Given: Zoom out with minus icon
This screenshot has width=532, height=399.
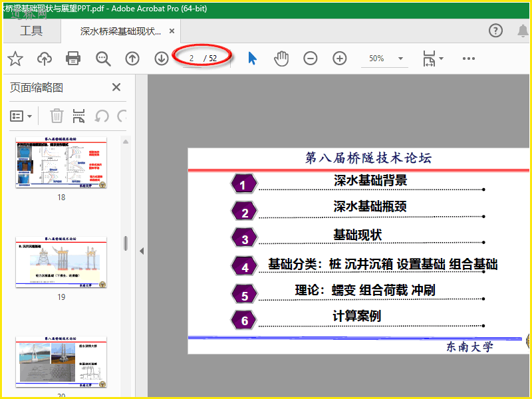Looking at the screenshot, I should (310, 59).
